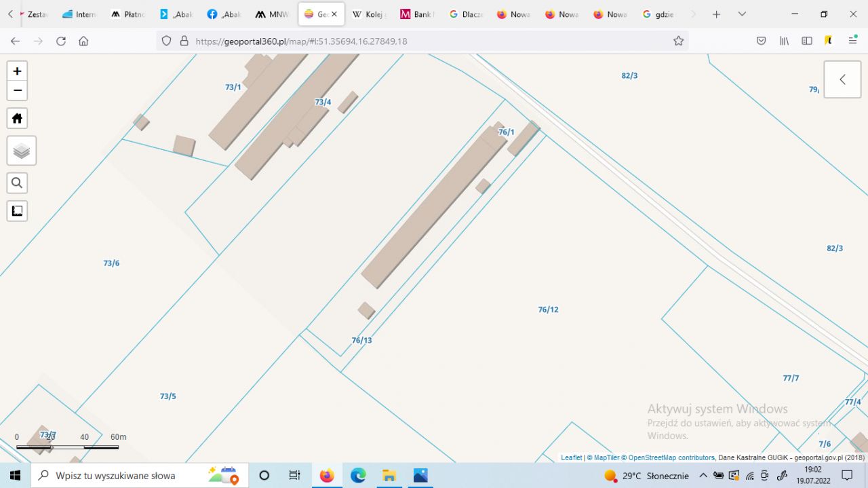Switch to the Wikipedia Kolej tab
Image resolution: width=868 pixels, height=488 pixels.
coord(370,14)
